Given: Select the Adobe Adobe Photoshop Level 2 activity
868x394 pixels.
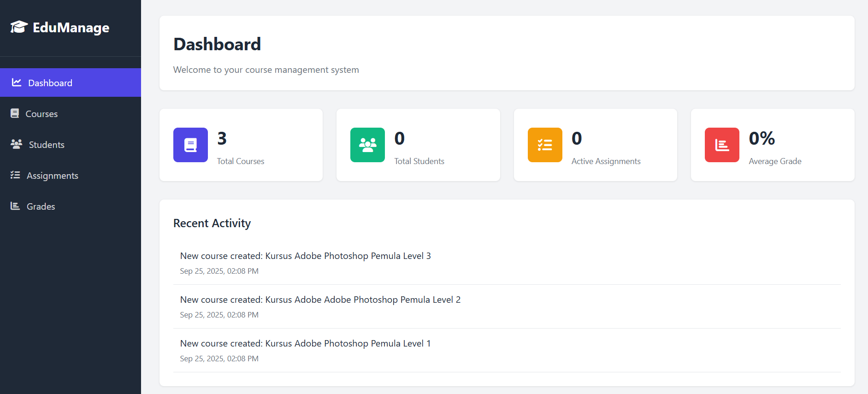Looking at the screenshot, I should (x=320, y=300).
